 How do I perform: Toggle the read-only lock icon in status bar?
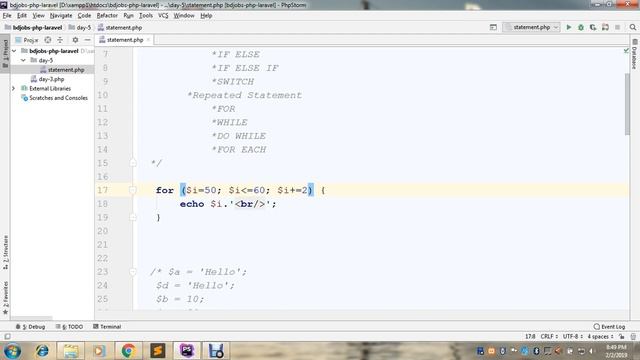[x=621, y=336]
